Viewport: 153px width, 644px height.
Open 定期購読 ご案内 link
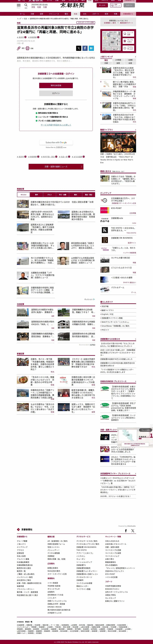pos(110,23)
